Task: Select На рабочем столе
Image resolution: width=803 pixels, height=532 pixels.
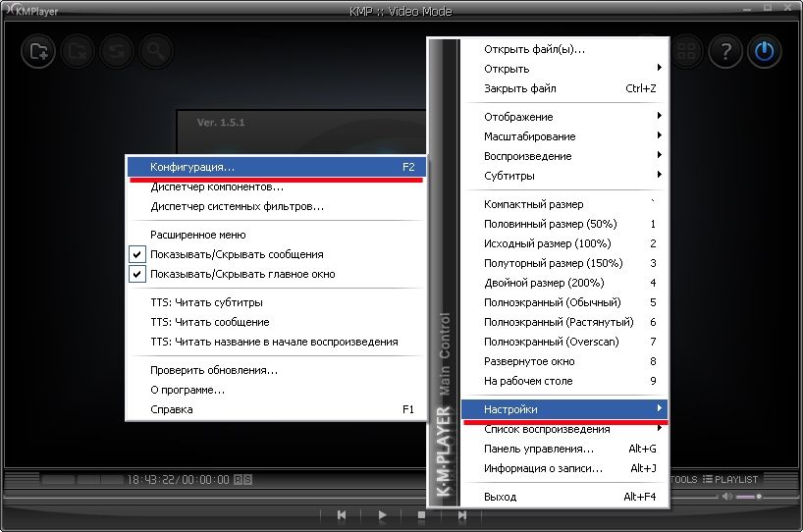Action: coord(564,381)
